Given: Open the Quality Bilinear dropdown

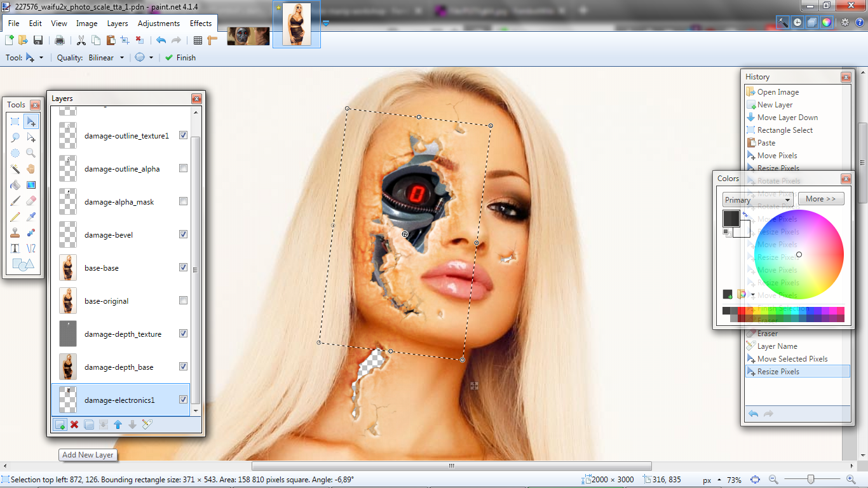Looking at the screenshot, I should (105, 58).
